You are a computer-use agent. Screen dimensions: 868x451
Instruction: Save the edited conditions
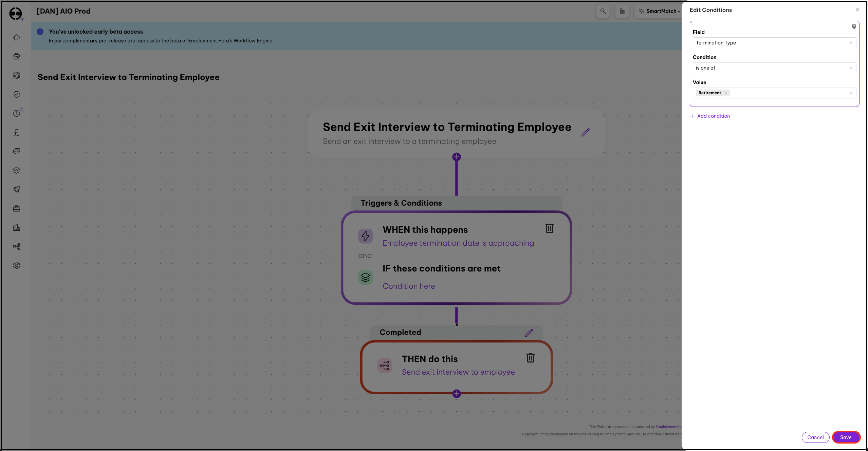coord(846,437)
